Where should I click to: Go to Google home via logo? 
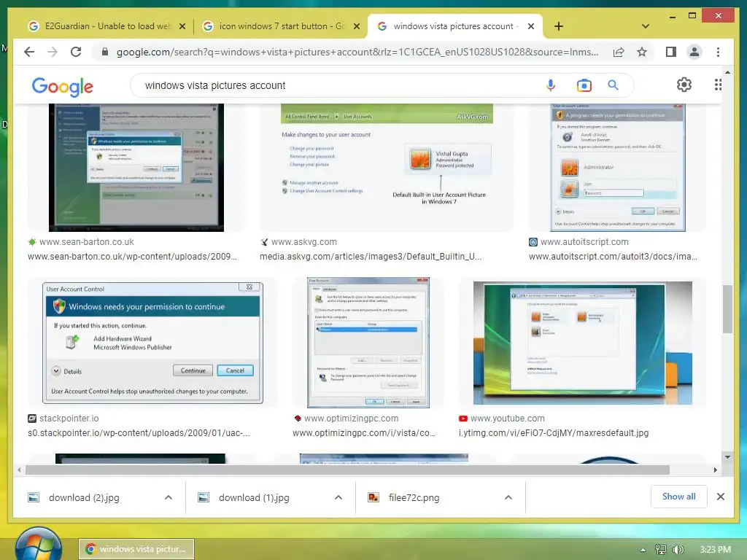[63, 86]
